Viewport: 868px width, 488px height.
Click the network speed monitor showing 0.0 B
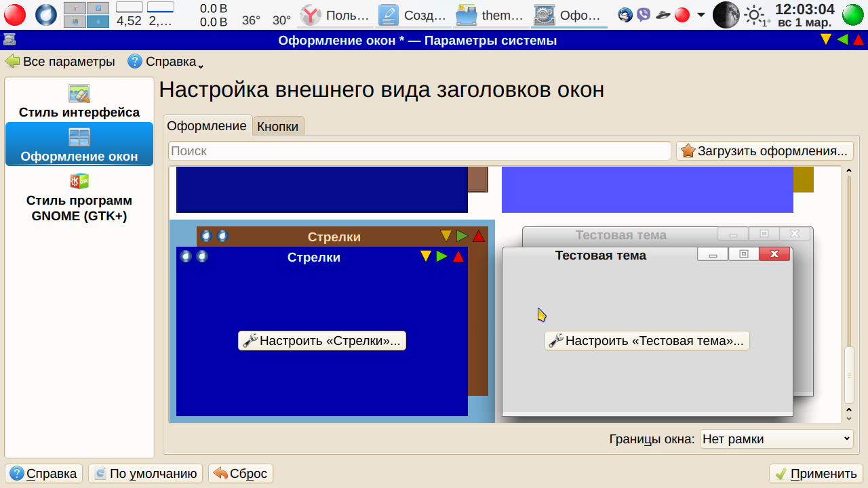tap(214, 14)
